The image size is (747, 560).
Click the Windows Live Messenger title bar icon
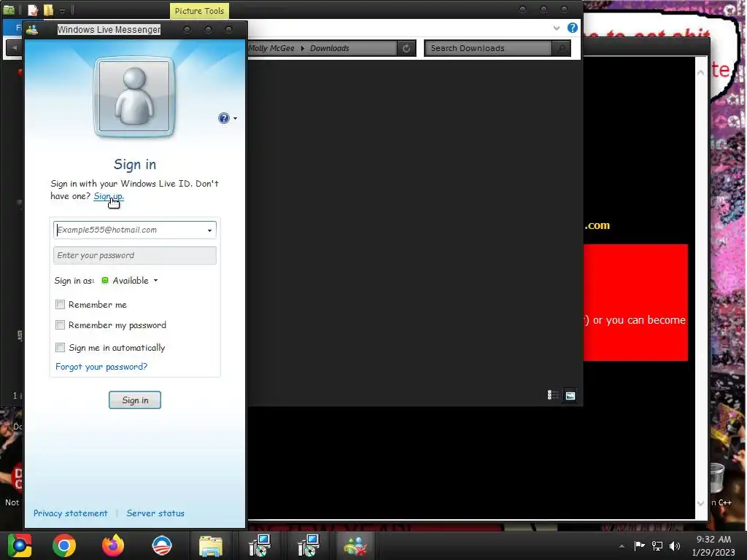[x=32, y=29]
